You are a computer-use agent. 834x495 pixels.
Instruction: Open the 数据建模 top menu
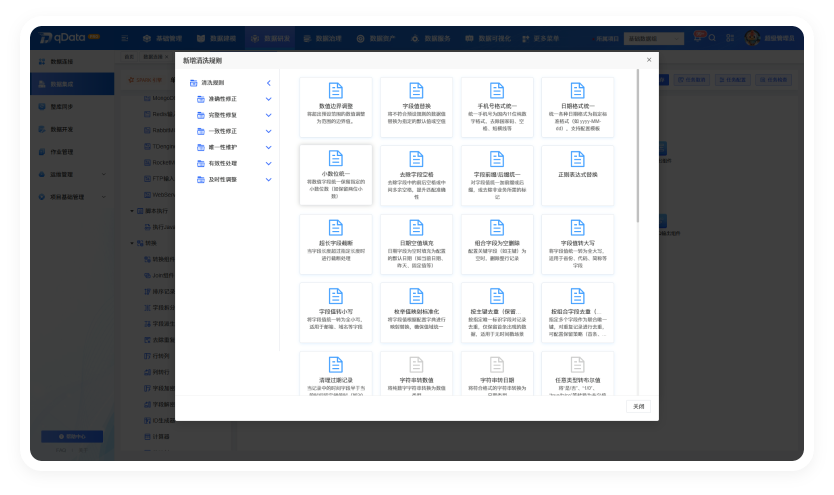point(216,38)
